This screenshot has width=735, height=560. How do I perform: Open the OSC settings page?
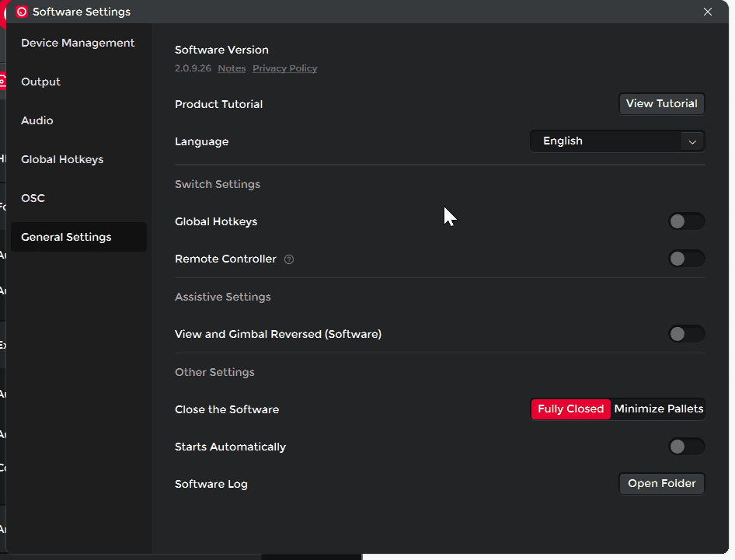(x=33, y=198)
